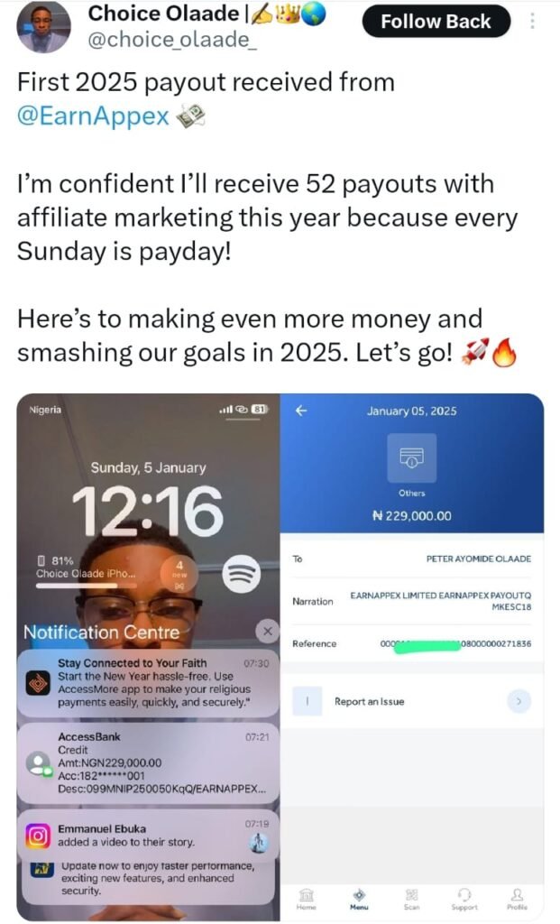The width and height of the screenshot is (560, 924).
Task: Open the Instagram notification from Emmanuel Ebuka
Action: [149, 836]
